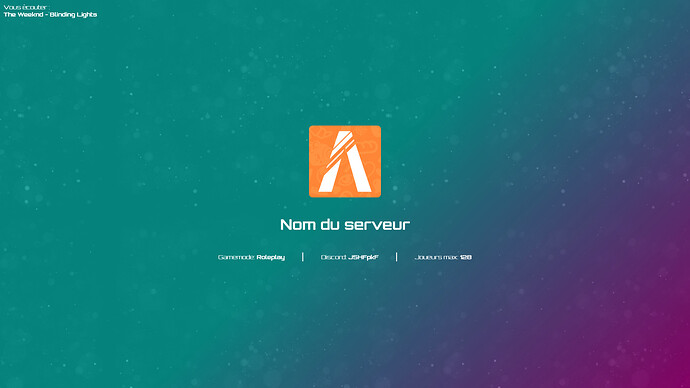Click the orange FiveM logo
The height and width of the screenshot is (388, 690).
[345, 161]
